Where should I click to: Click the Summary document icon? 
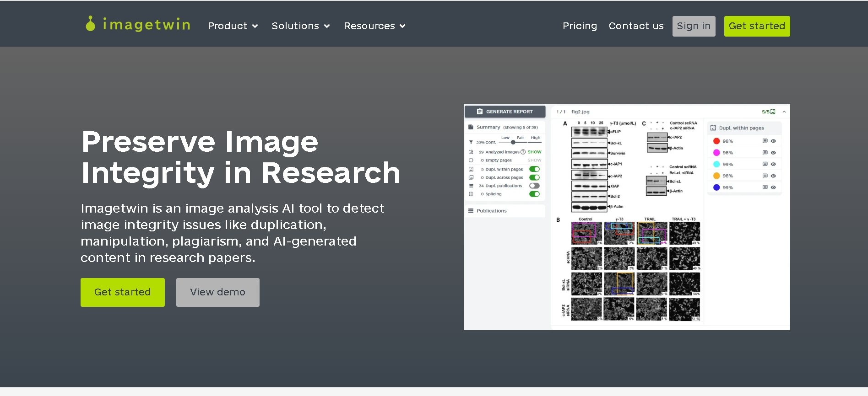click(471, 127)
